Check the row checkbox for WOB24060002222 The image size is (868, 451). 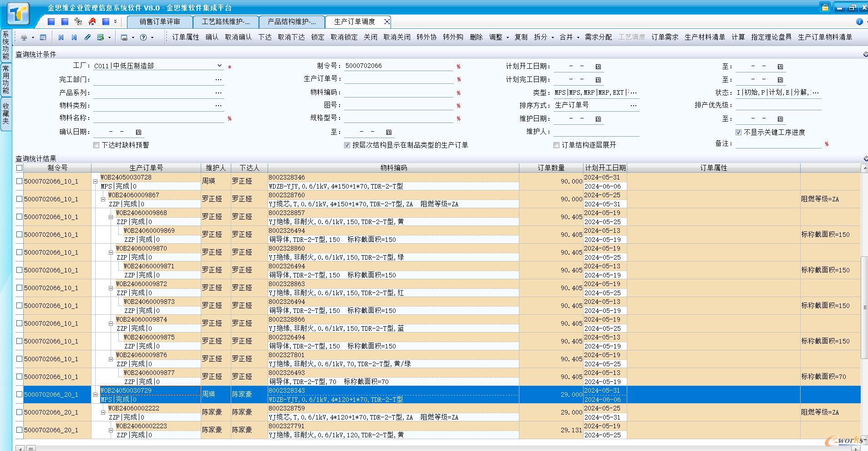click(19, 412)
